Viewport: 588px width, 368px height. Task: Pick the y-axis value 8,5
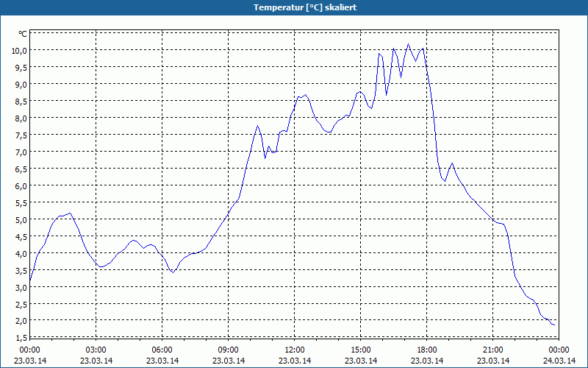coord(21,101)
